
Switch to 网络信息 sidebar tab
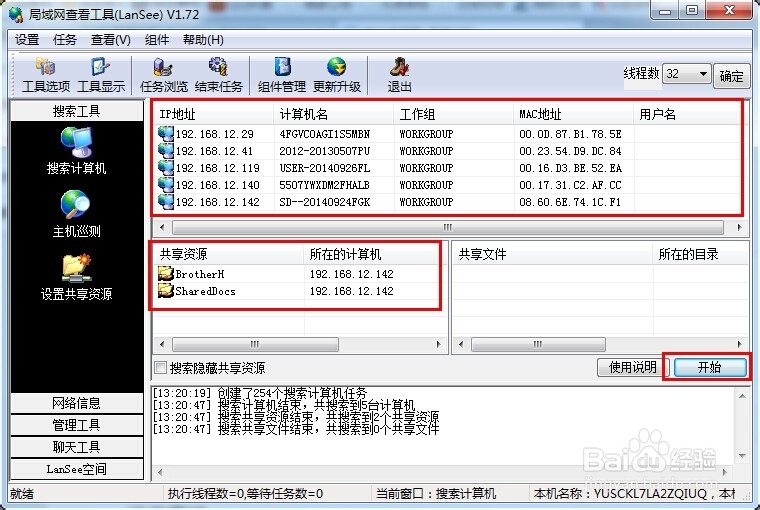click(x=77, y=403)
